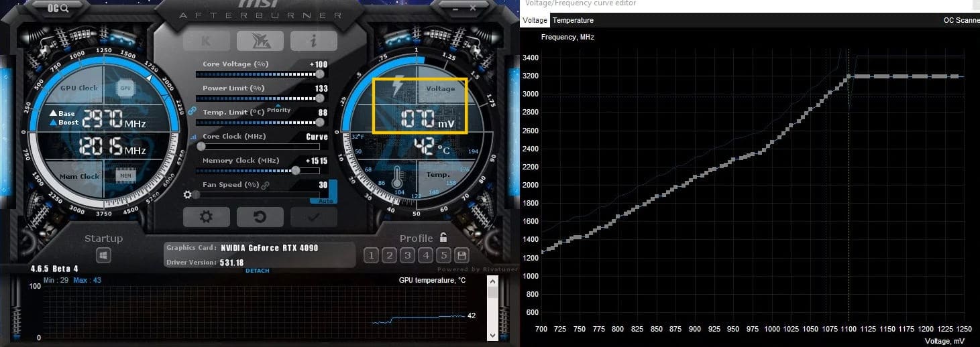Toggle the profile lock padlock icon
980x347 pixels.
pyautogui.click(x=443, y=237)
